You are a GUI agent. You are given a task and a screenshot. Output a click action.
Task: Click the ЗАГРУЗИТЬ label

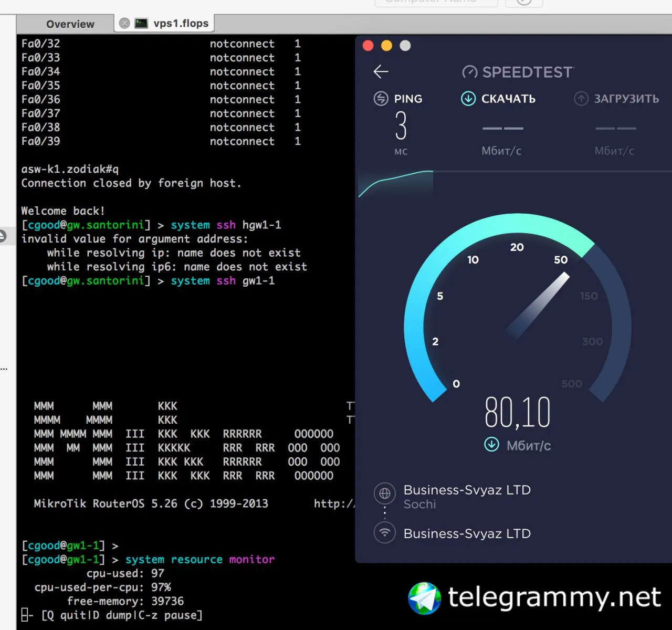pos(626,99)
